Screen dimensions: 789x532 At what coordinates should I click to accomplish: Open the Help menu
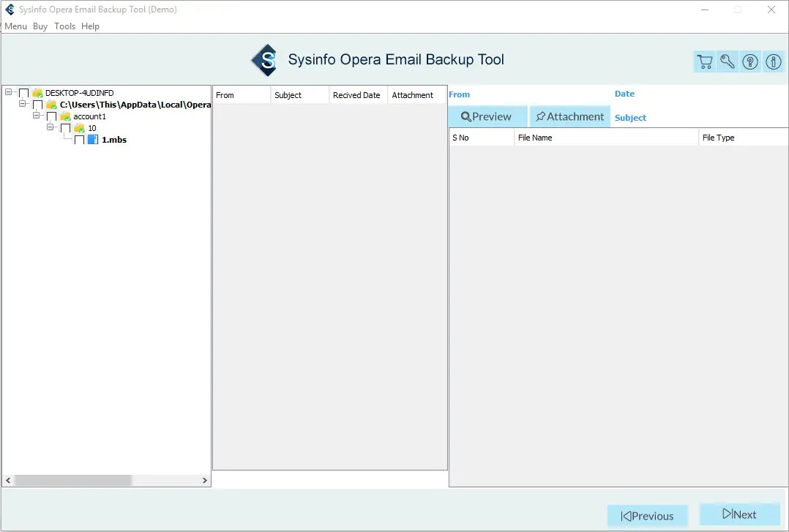[91, 26]
